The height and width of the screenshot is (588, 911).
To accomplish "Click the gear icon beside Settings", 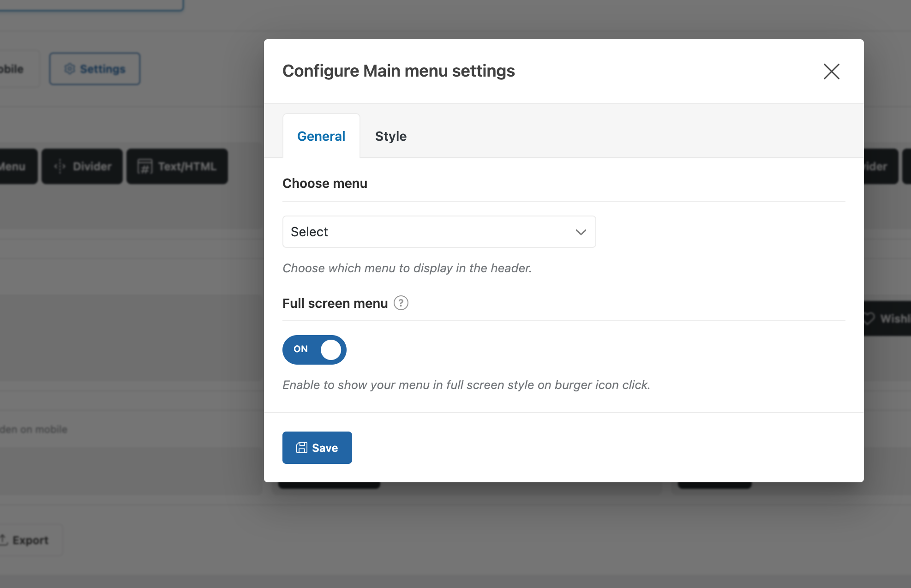I will click(x=70, y=69).
